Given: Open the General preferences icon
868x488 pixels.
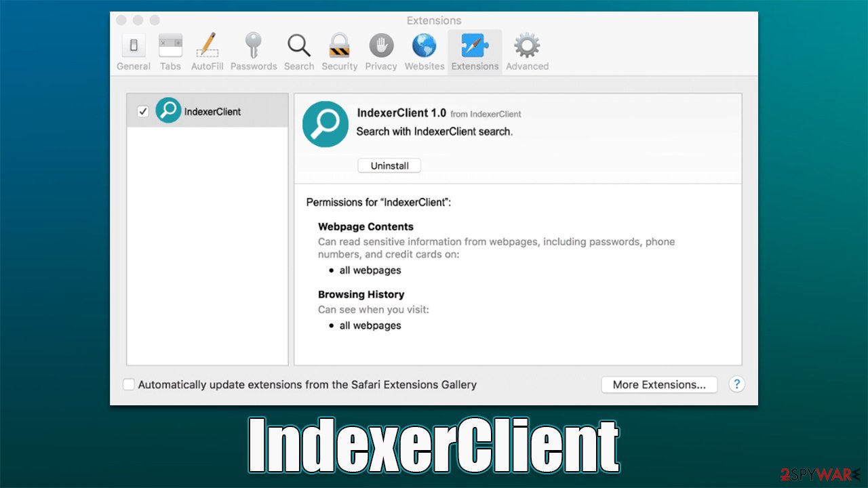Looking at the screenshot, I should (x=134, y=46).
